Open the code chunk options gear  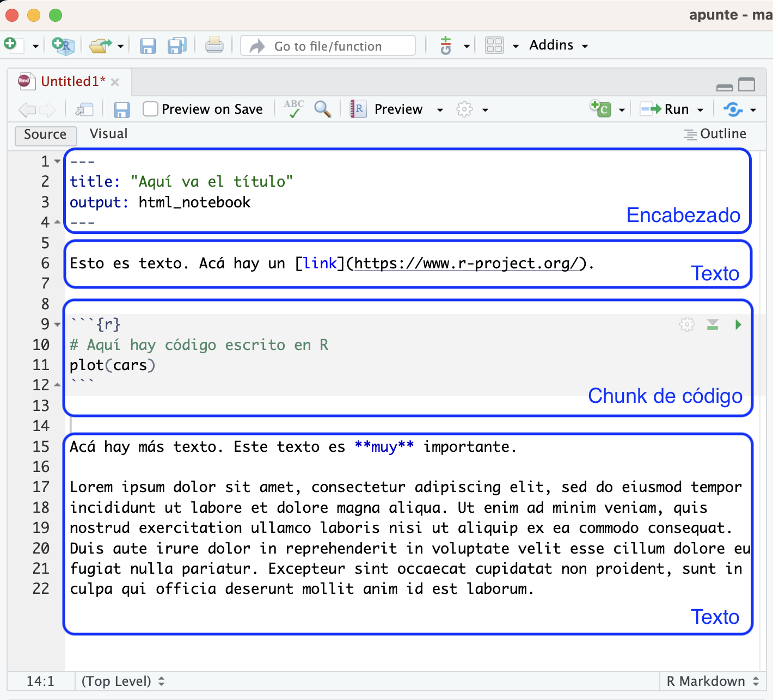pyautogui.click(x=686, y=324)
